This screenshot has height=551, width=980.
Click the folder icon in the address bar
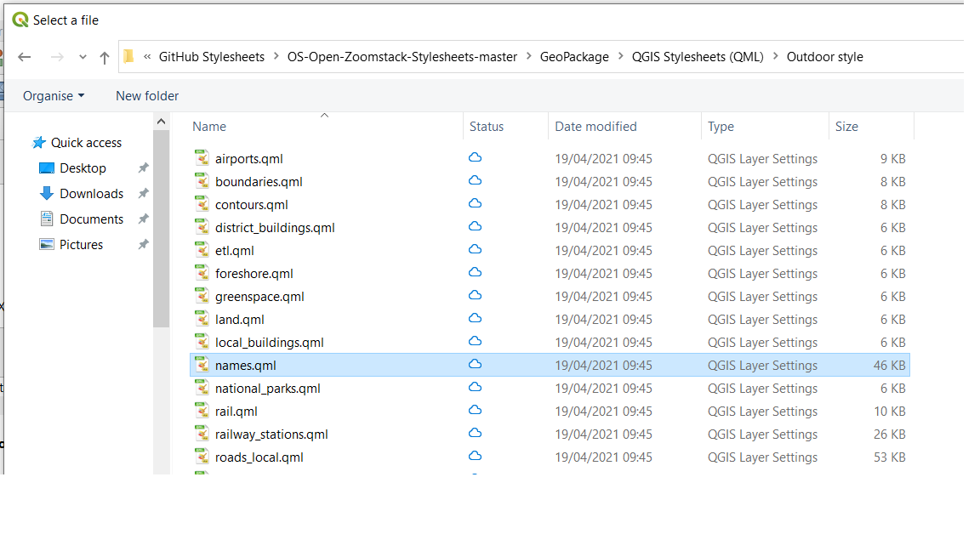click(128, 56)
